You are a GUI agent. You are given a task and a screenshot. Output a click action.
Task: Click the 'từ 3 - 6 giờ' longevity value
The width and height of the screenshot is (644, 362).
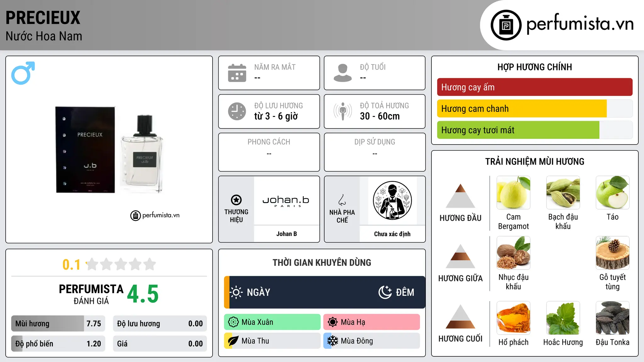(276, 116)
